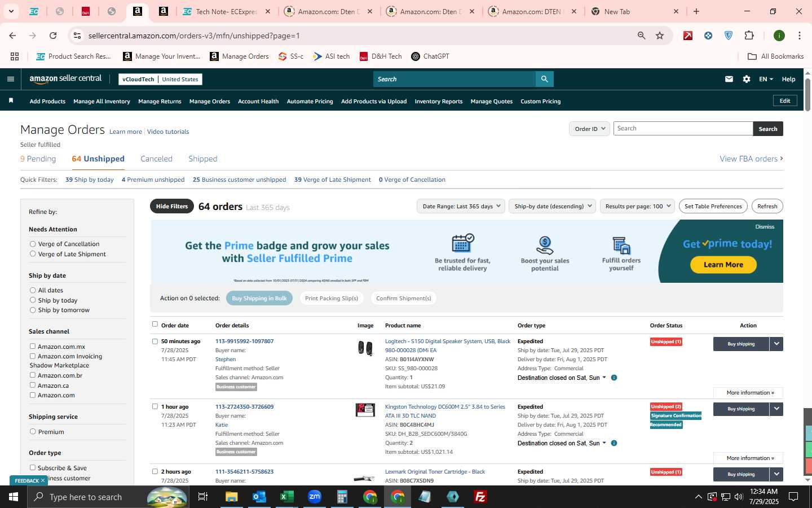Viewport: 812px width, 508px height.
Task: Click the Amazon Seller Central logo
Action: point(65,79)
